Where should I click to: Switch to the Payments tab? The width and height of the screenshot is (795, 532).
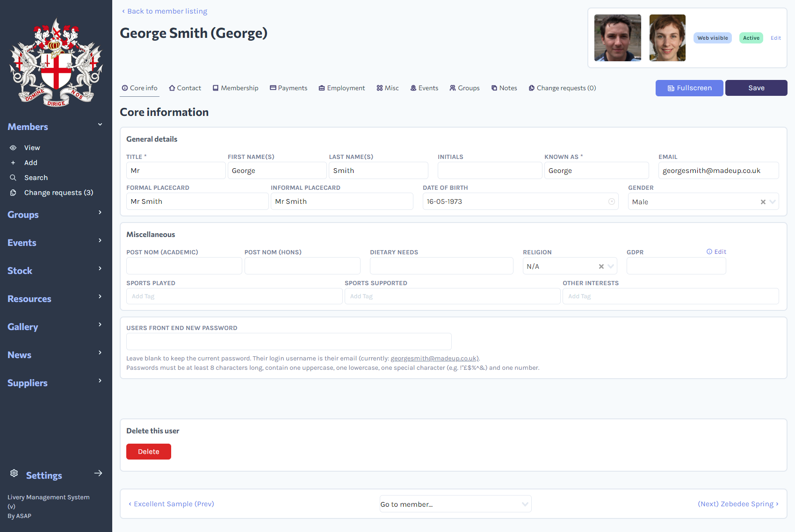pos(289,88)
